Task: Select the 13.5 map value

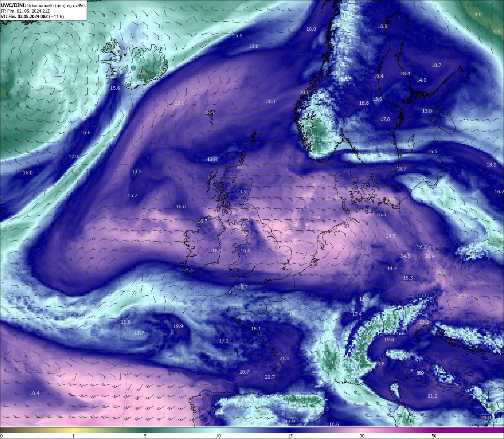Action: [x=137, y=172]
